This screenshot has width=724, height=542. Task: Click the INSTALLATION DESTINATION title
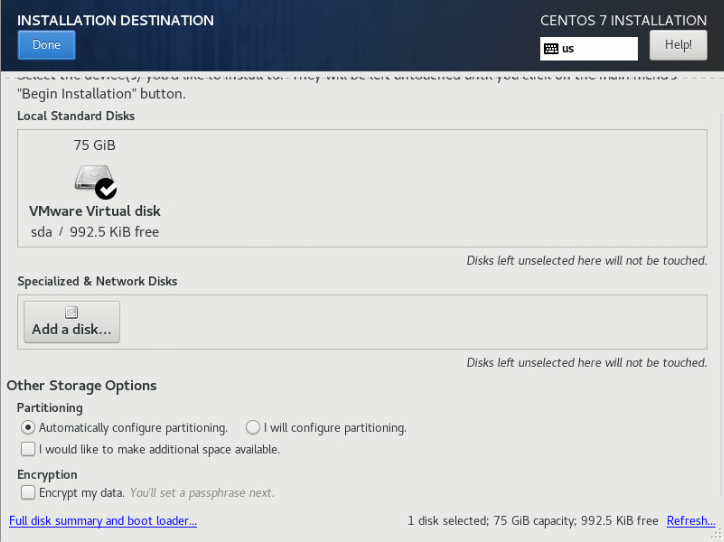pos(115,20)
